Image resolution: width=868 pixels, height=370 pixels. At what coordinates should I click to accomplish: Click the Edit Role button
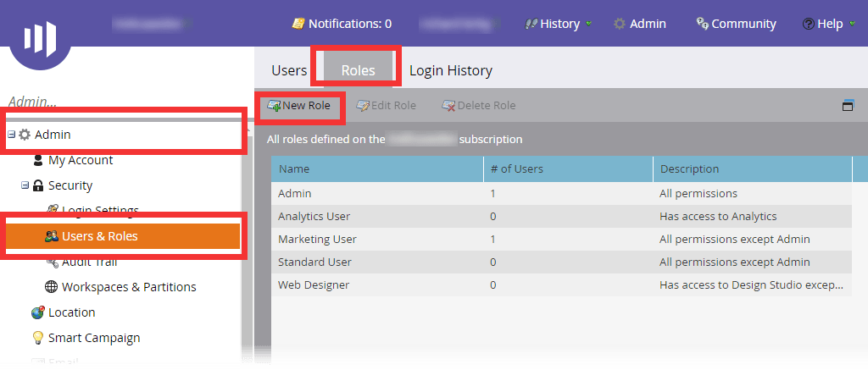point(386,105)
